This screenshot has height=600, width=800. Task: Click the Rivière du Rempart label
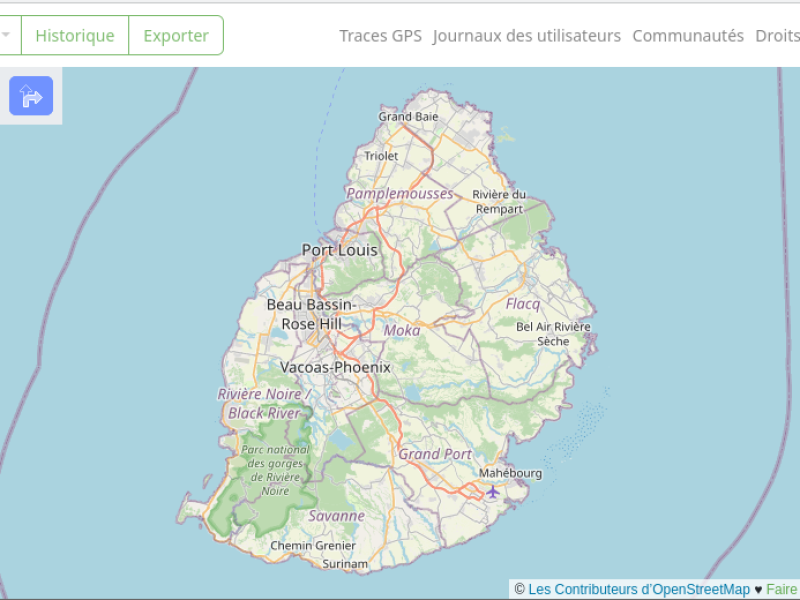499,202
